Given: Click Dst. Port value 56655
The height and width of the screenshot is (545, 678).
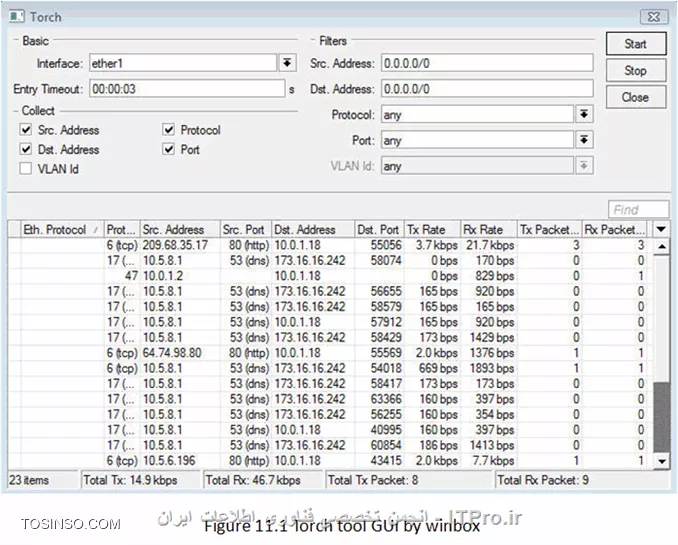Looking at the screenshot, I should [x=386, y=292].
